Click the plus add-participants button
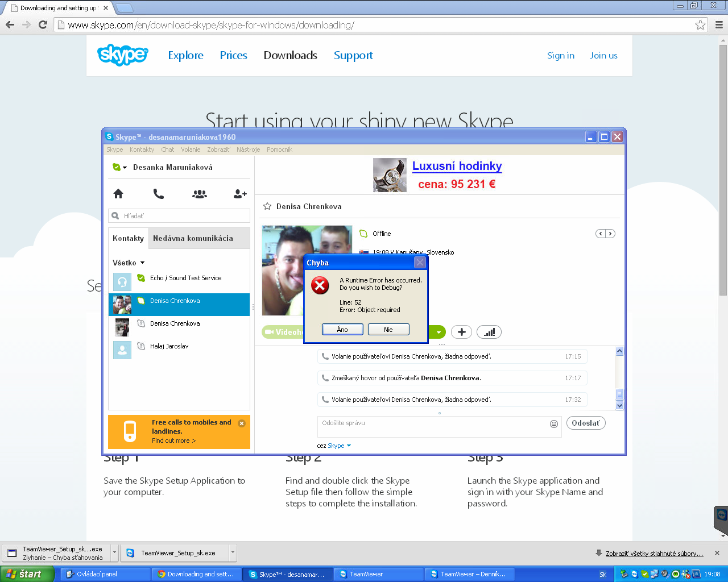The width and height of the screenshot is (728, 582). (461, 332)
